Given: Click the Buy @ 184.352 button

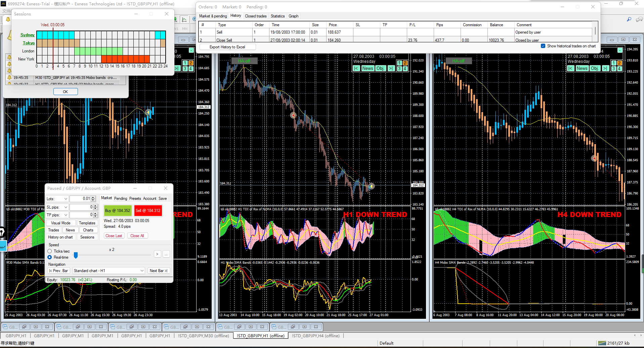Looking at the screenshot, I should (x=118, y=211).
